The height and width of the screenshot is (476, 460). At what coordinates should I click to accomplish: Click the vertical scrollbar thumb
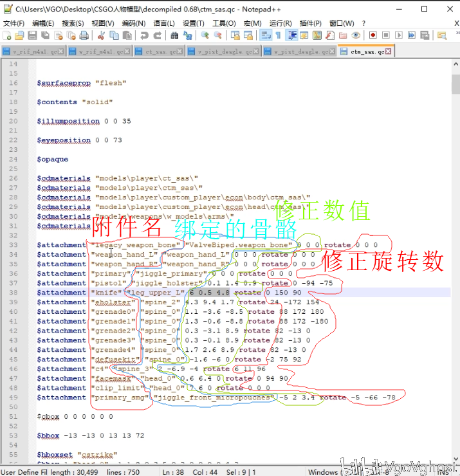(455, 84)
